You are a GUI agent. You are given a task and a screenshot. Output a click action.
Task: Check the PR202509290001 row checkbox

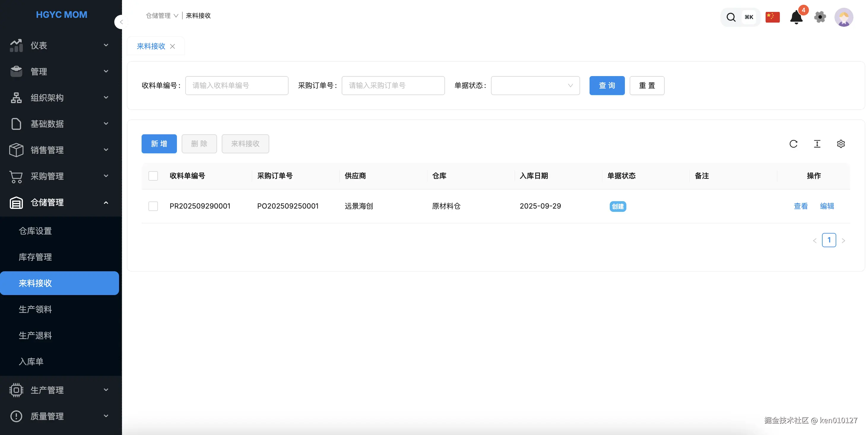click(x=153, y=206)
